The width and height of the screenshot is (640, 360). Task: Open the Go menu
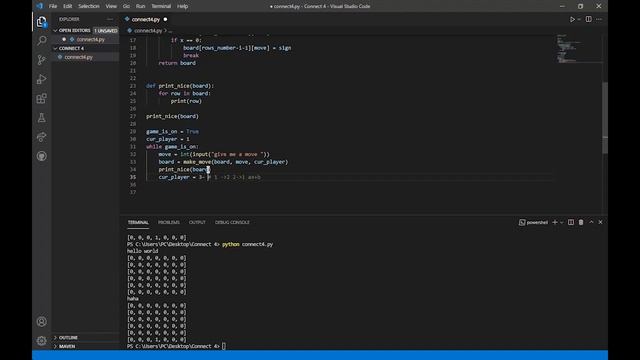126,6
